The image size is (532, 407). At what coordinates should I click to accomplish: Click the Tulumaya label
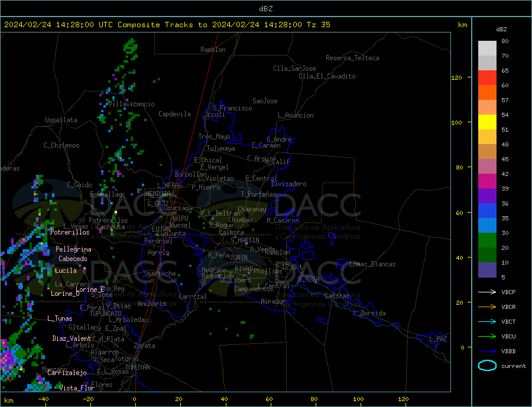pyautogui.click(x=221, y=148)
